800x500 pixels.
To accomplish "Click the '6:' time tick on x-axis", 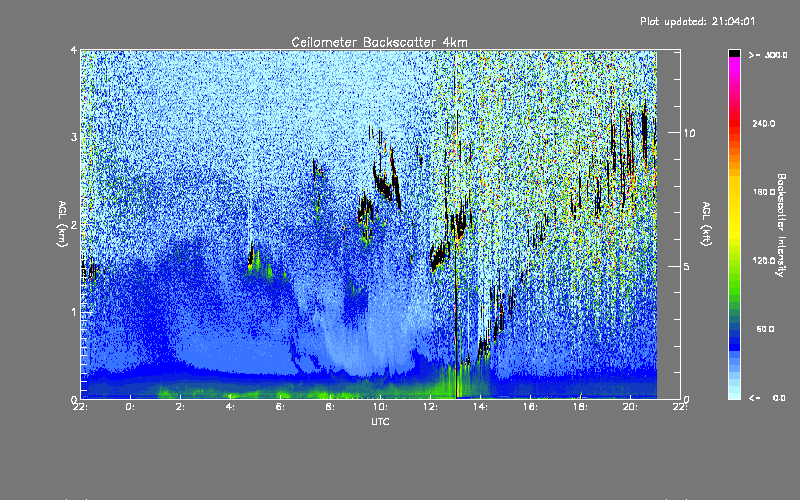I will pyautogui.click(x=280, y=407).
